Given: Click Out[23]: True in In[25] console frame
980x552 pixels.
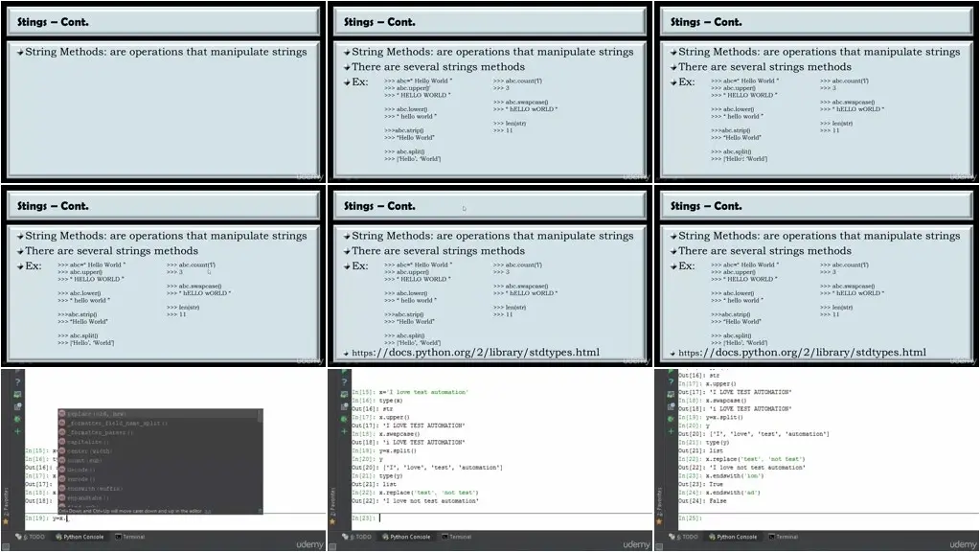Looking at the screenshot, I should [700, 484].
